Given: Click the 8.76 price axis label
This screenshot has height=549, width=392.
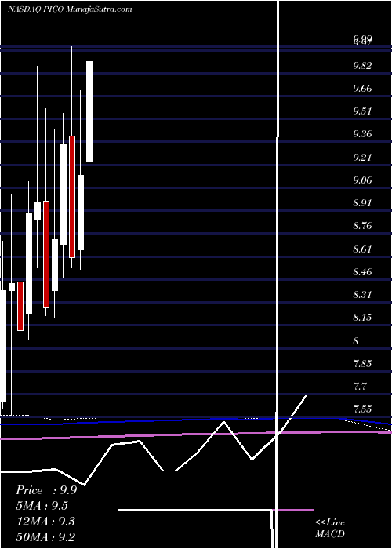Looking at the screenshot, I should coord(362,226).
